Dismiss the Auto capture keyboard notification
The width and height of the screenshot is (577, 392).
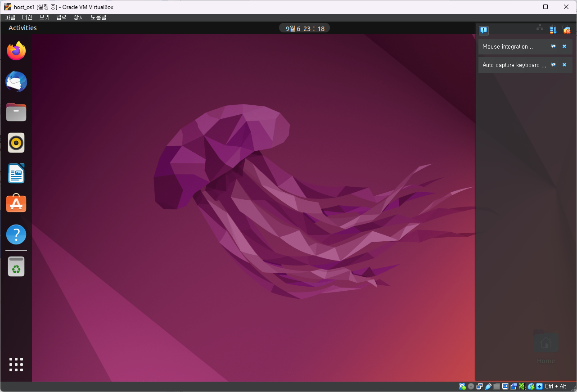coord(564,65)
